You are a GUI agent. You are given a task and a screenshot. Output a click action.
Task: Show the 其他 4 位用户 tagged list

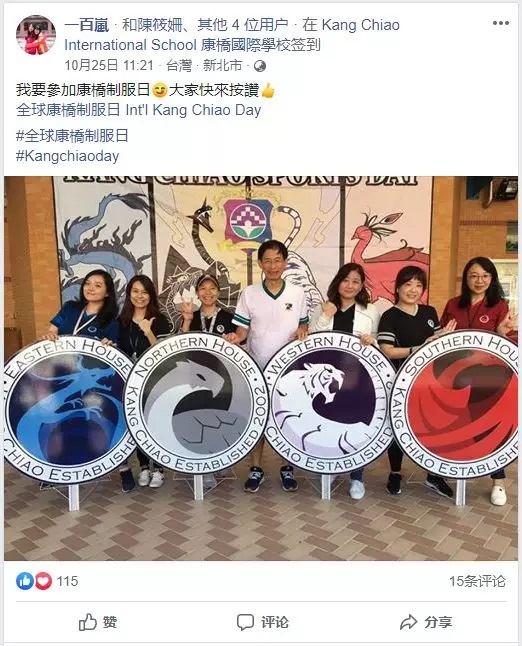click(243, 25)
